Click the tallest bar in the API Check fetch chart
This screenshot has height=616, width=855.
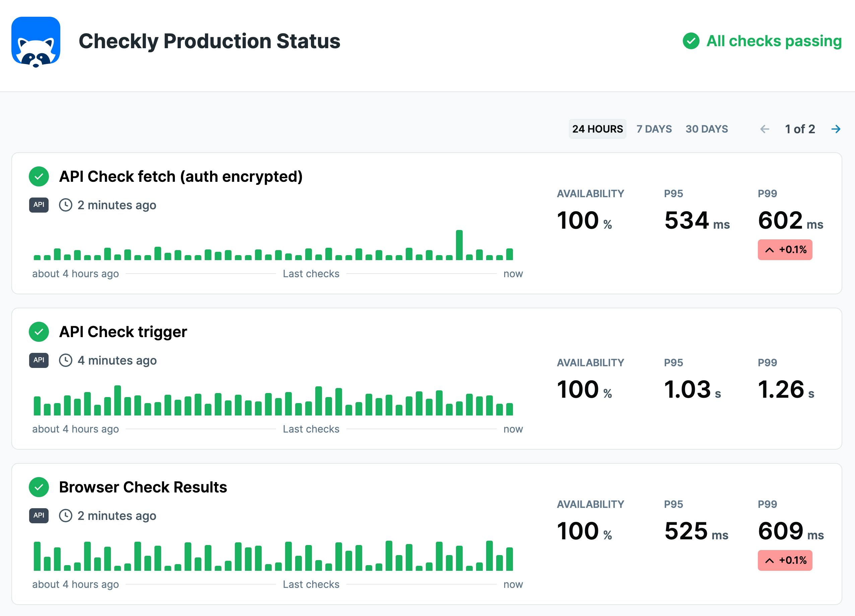point(459,245)
